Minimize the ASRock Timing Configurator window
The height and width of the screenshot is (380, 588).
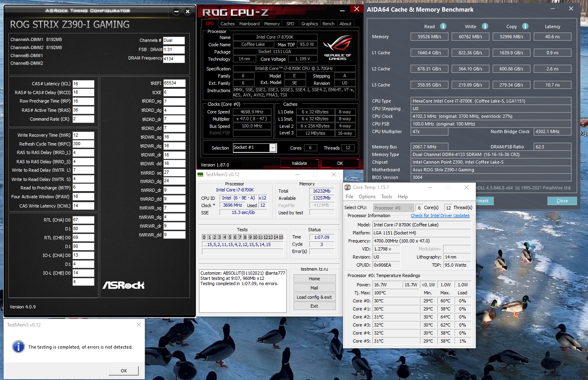point(176,11)
